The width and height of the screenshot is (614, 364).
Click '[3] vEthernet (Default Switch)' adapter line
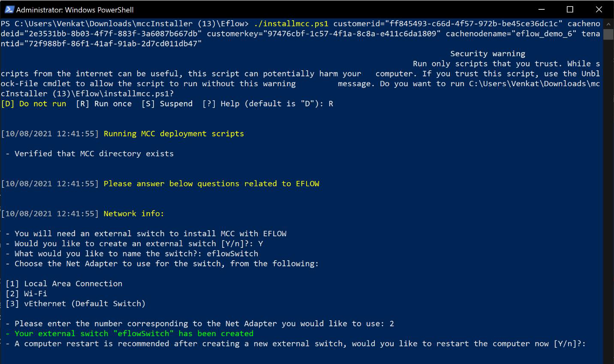point(75,304)
